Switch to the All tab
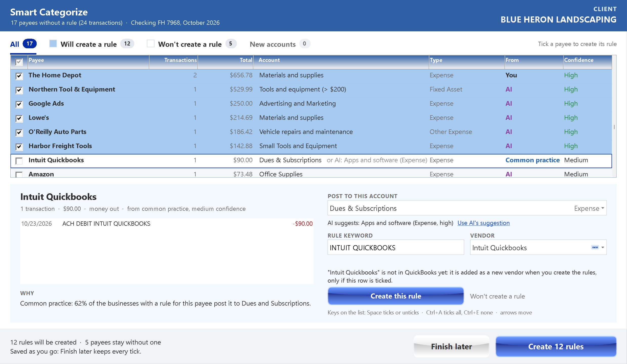 coord(23,44)
